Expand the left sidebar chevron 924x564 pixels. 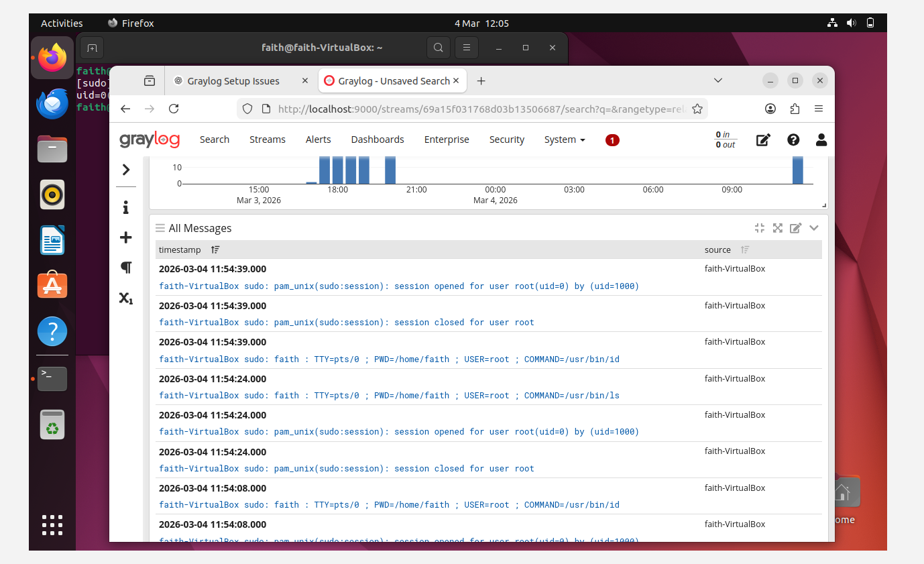click(x=125, y=170)
